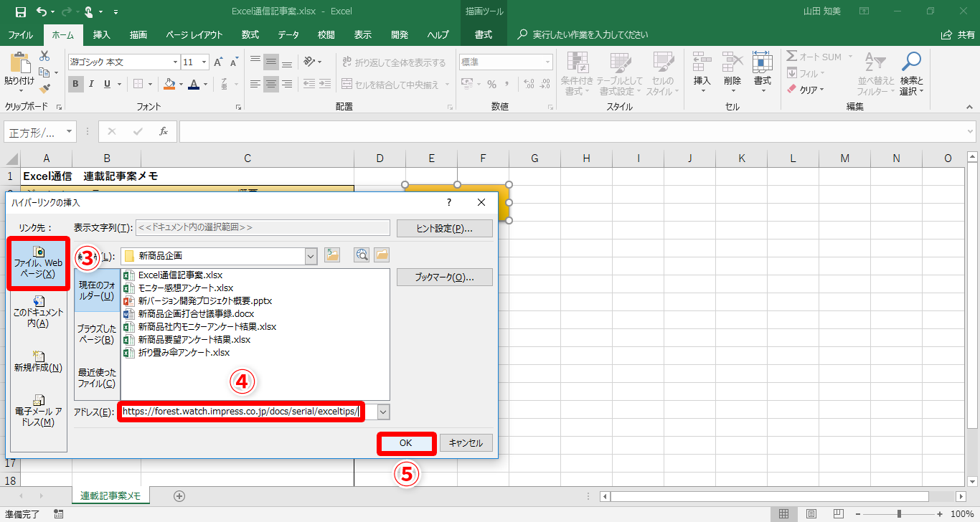
Task: Open the number format dropdown 標準
Action: point(547,62)
